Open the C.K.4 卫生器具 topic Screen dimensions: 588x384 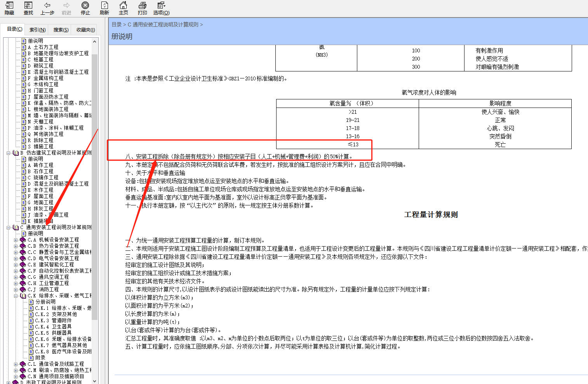click(x=53, y=327)
